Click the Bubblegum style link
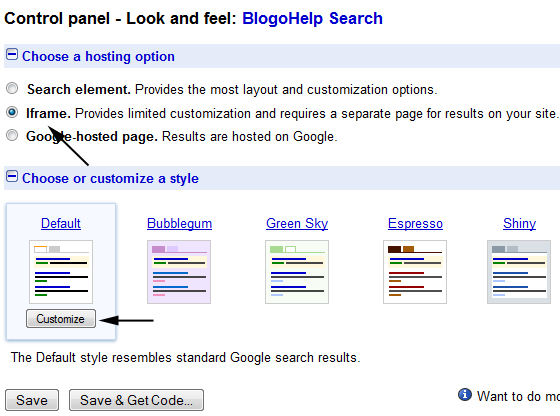 (x=179, y=224)
